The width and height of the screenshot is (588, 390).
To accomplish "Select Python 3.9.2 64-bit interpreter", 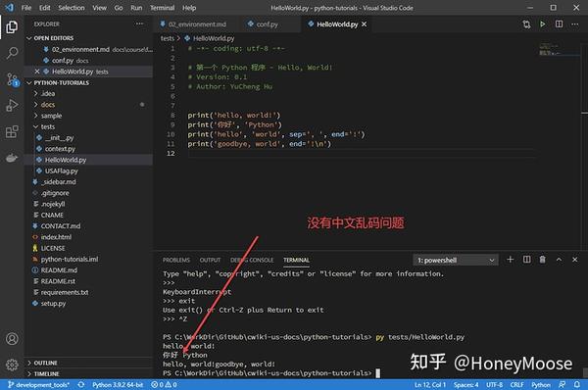I will [118, 385].
